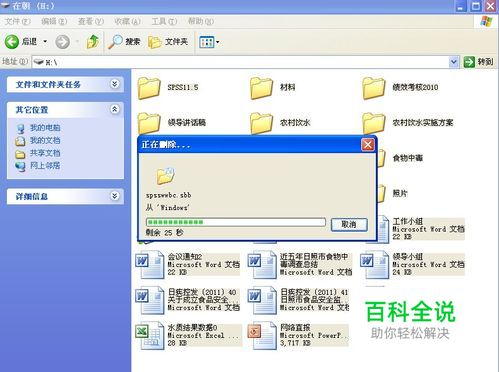499x372 pixels.
Task: Click the 会议通知2 file name text
Action: [x=185, y=257]
